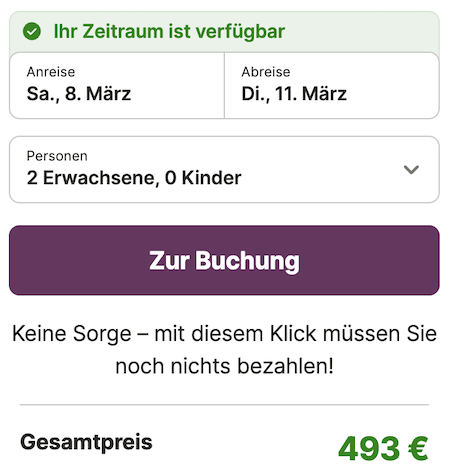
Task: Open the Personen guest selector
Action: pyautogui.click(x=224, y=169)
